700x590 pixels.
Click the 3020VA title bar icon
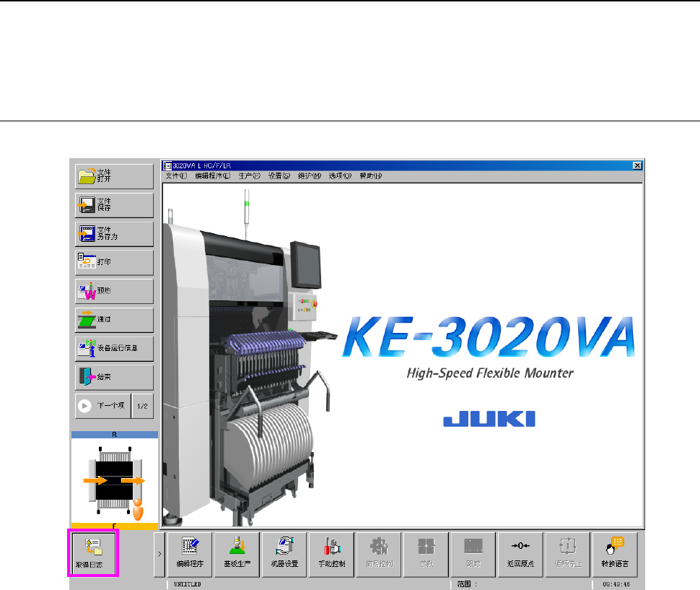[x=167, y=165]
